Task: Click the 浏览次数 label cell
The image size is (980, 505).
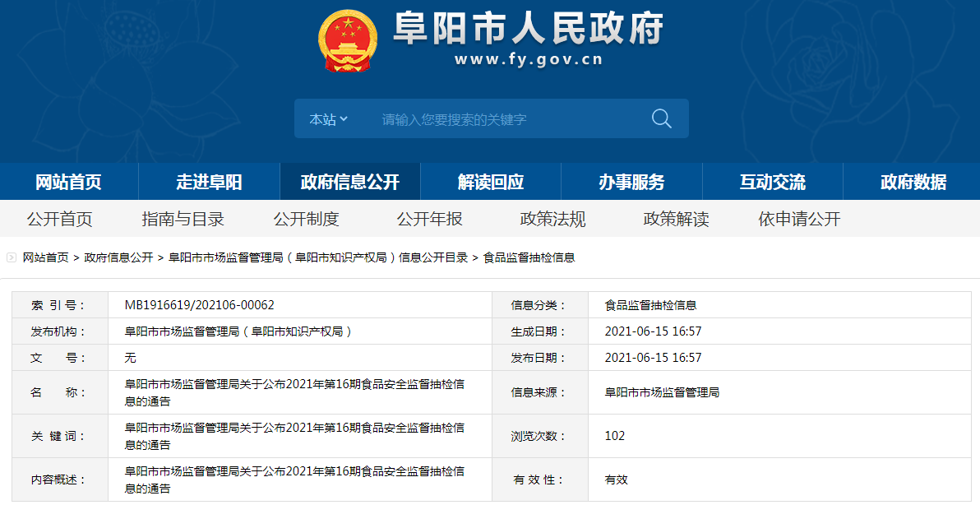Action: pos(540,436)
